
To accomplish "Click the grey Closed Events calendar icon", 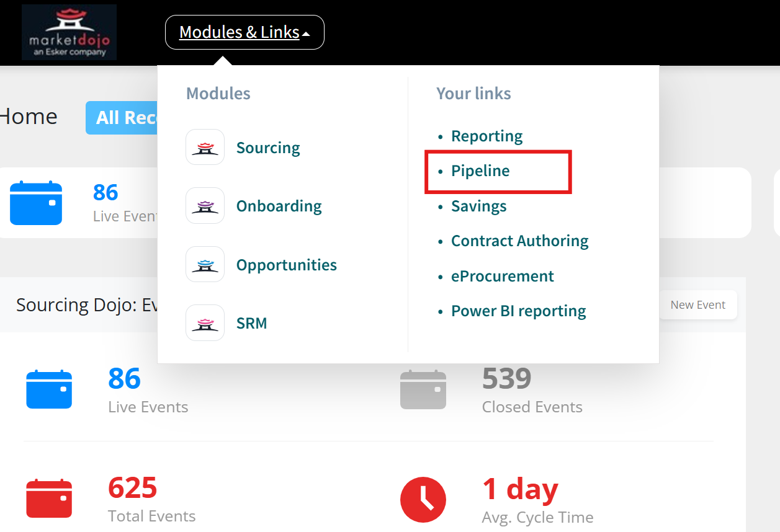I will [423, 389].
